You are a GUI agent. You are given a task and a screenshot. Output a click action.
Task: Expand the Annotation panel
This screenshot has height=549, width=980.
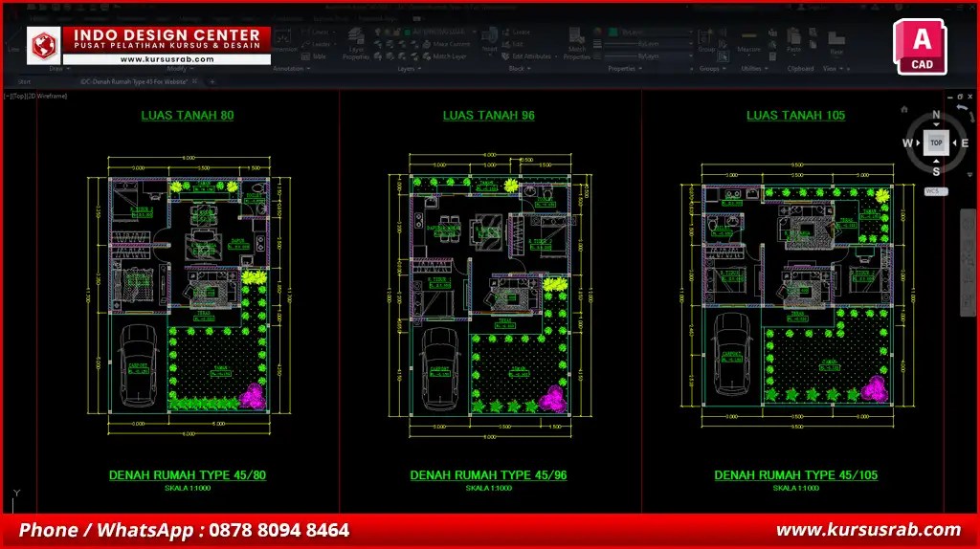(291, 69)
